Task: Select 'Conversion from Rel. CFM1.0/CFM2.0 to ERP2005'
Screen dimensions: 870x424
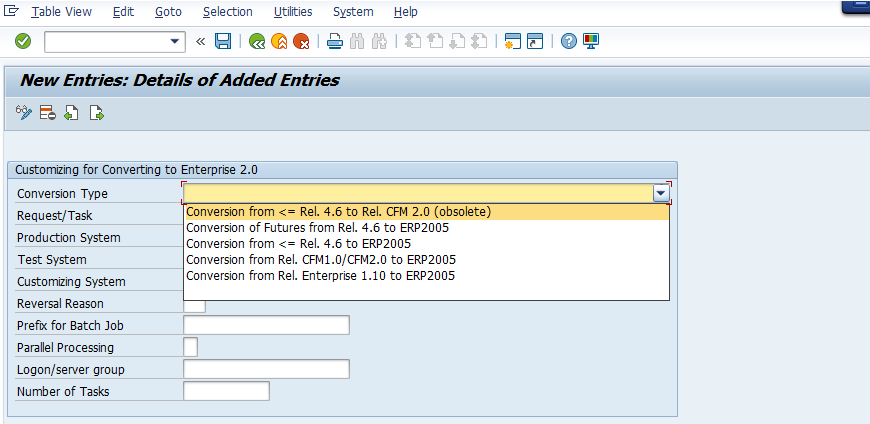Action: tap(426, 260)
